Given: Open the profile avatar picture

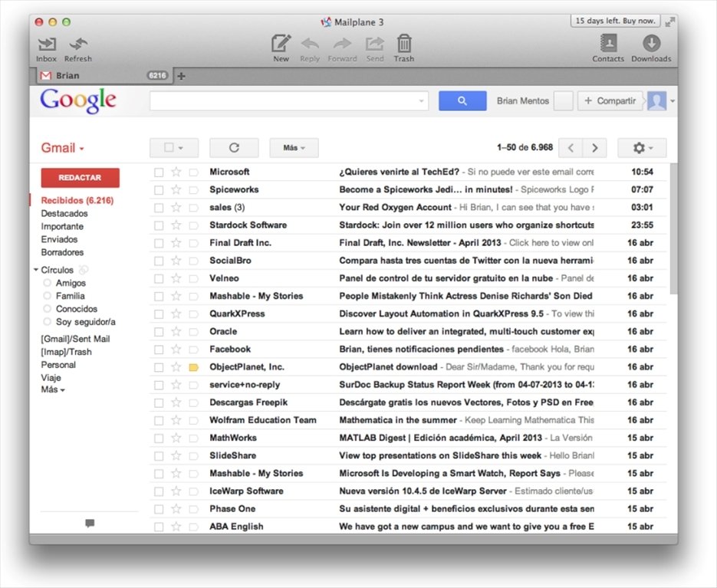Looking at the screenshot, I should [x=656, y=100].
